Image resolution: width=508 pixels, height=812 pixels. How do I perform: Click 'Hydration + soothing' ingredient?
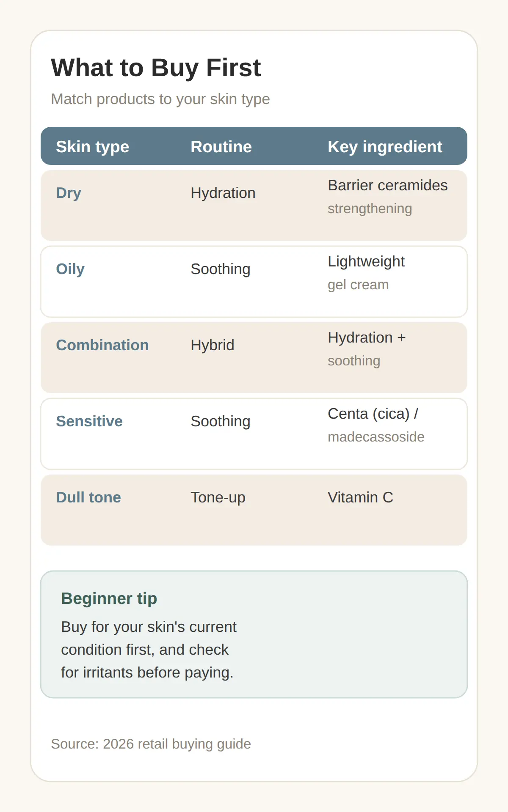(x=367, y=349)
